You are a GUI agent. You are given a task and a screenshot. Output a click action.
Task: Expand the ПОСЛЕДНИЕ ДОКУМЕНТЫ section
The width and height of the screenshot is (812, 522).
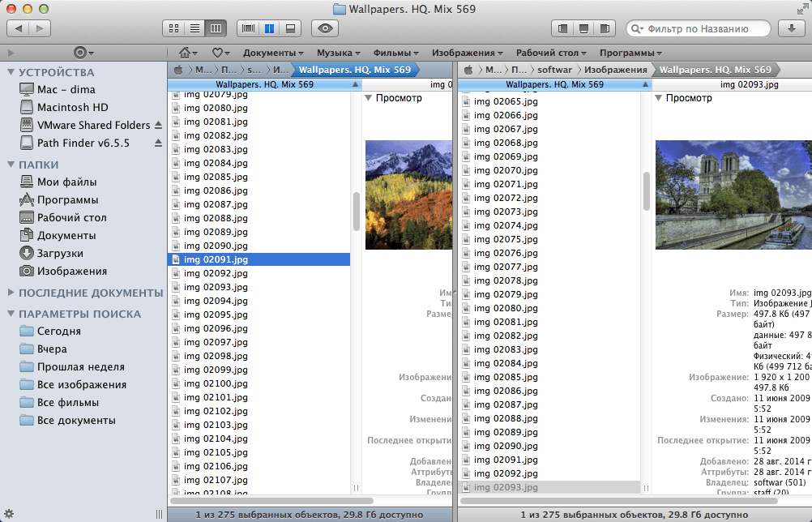tap(11, 293)
